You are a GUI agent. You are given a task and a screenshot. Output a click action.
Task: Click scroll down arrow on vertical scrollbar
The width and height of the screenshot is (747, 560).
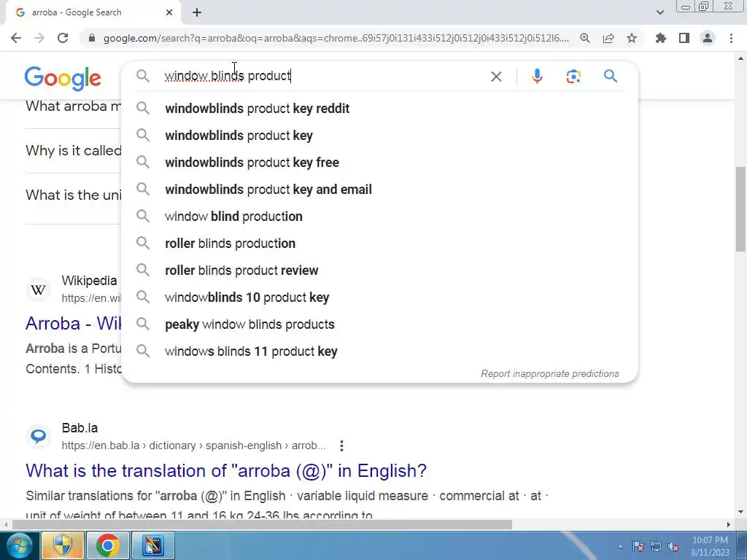[740, 512]
